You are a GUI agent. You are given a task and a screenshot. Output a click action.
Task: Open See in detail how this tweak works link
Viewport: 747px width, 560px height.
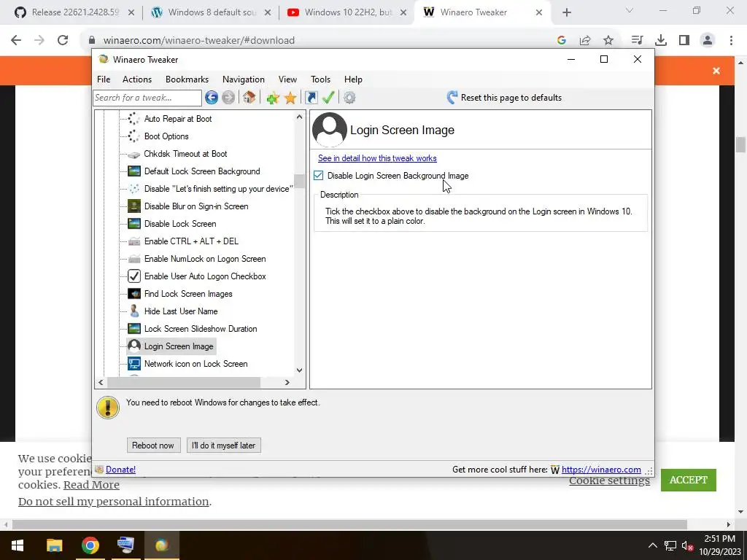click(x=377, y=158)
